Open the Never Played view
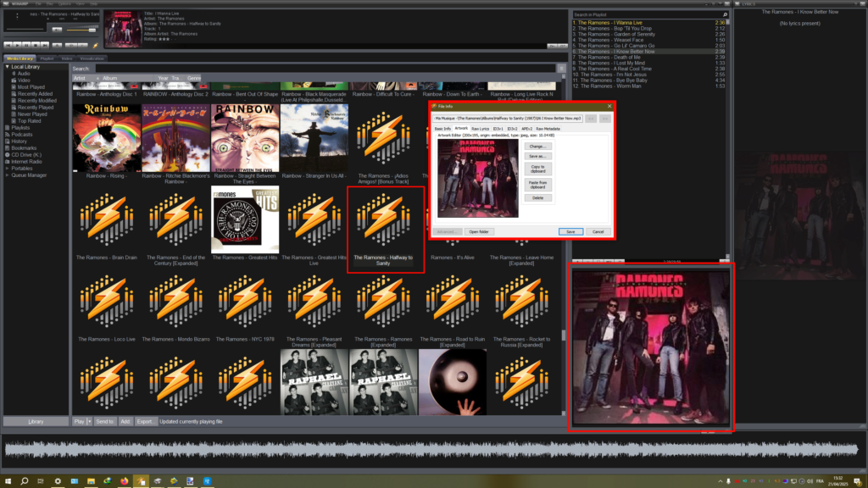Viewport: 868px width, 488px height. [x=29, y=114]
